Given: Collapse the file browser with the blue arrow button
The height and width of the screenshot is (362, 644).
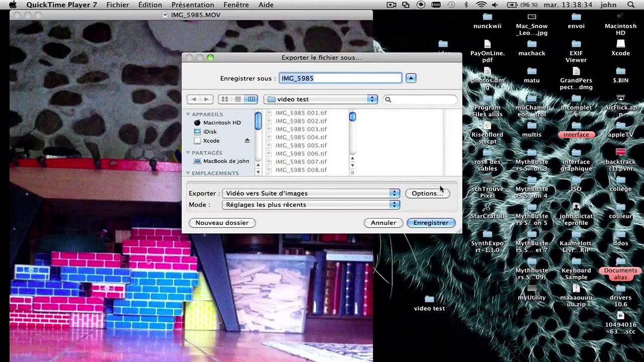Looking at the screenshot, I should [411, 78].
